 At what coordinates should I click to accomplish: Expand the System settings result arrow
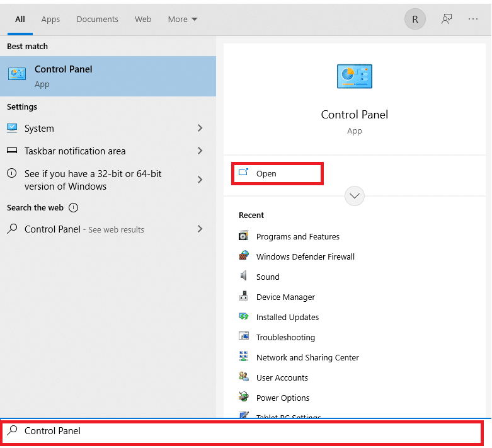coord(200,128)
